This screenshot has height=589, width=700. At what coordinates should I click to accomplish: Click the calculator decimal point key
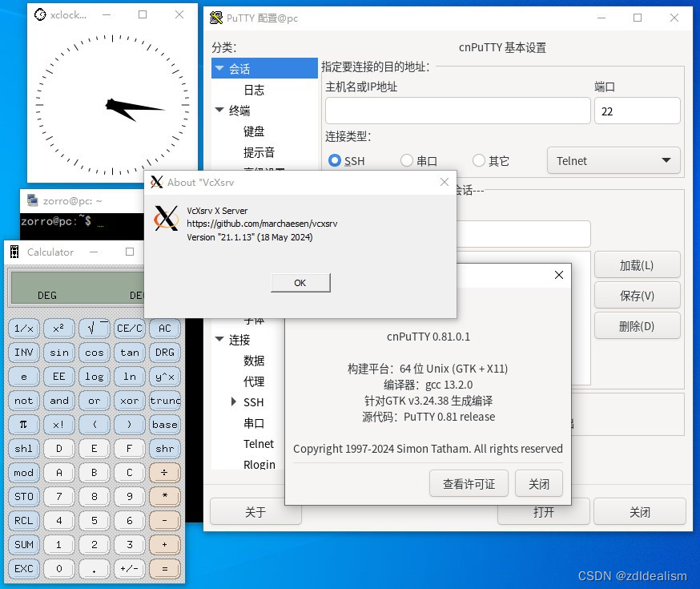click(x=95, y=569)
